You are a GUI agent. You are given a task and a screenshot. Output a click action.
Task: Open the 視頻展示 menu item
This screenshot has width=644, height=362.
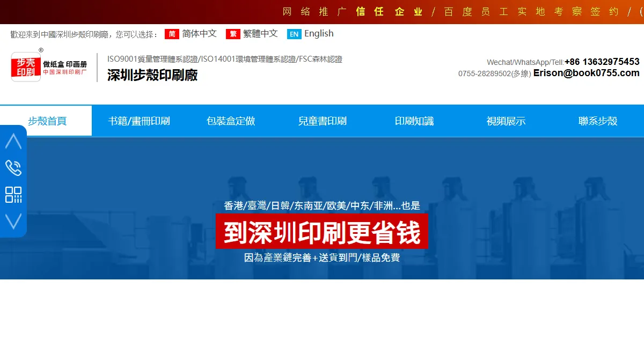click(506, 121)
